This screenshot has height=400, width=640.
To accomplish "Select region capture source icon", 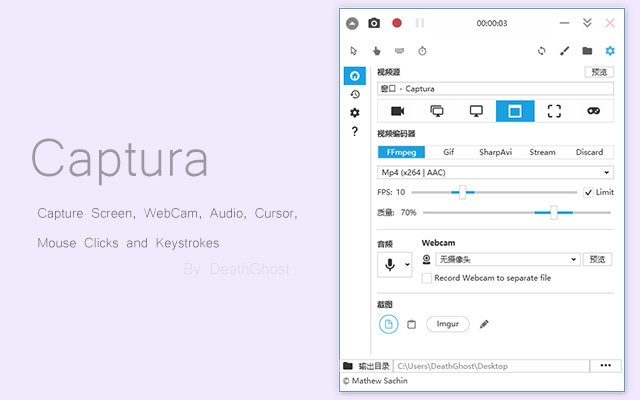I will (x=554, y=111).
